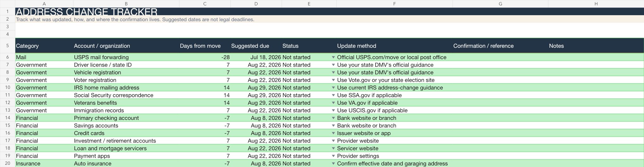Screen dimensions: 644x167
Task: Click the Suggested due header cell
Action: (256, 46)
